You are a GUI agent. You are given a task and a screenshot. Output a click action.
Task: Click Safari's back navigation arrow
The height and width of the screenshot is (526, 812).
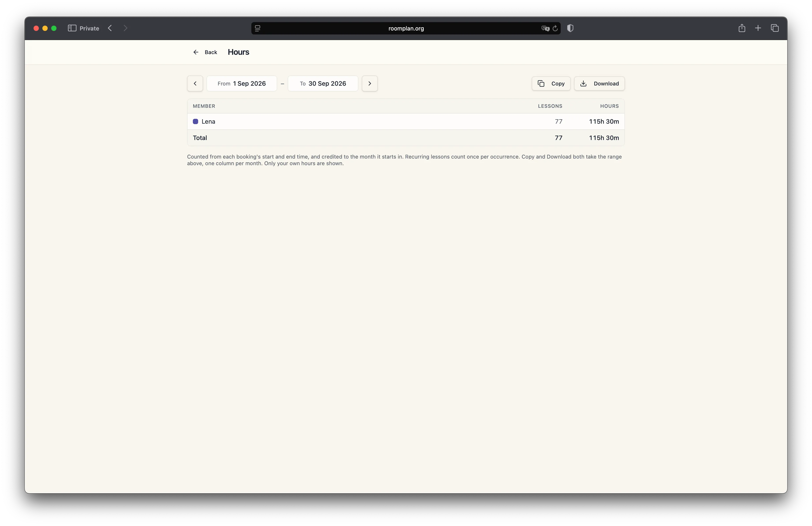click(x=110, y=28)
